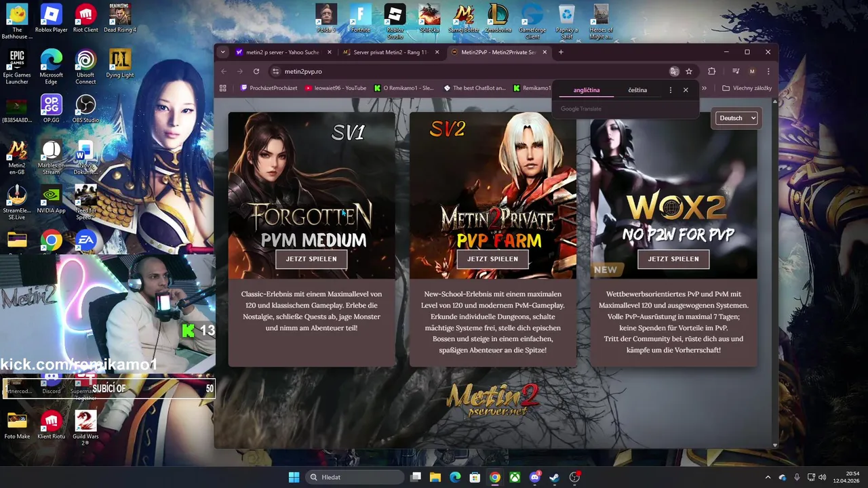Open the Foto Make desktop folder

[17, 425]
